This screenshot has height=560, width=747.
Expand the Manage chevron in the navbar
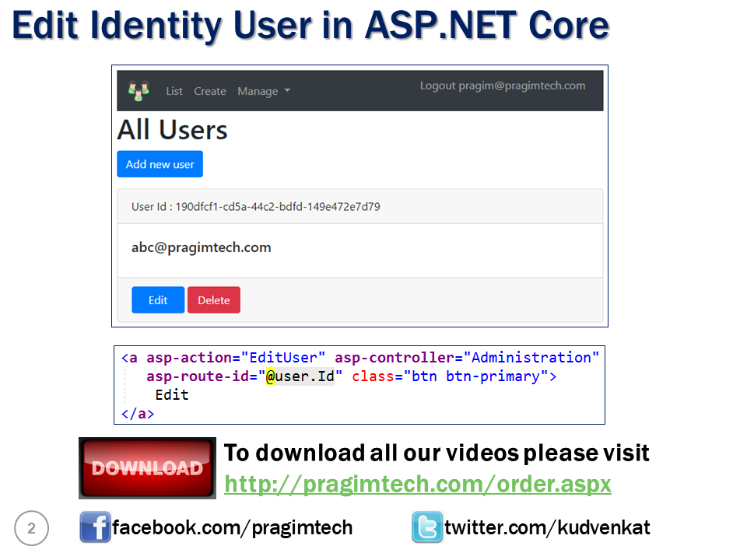click(x=286, y=91)
